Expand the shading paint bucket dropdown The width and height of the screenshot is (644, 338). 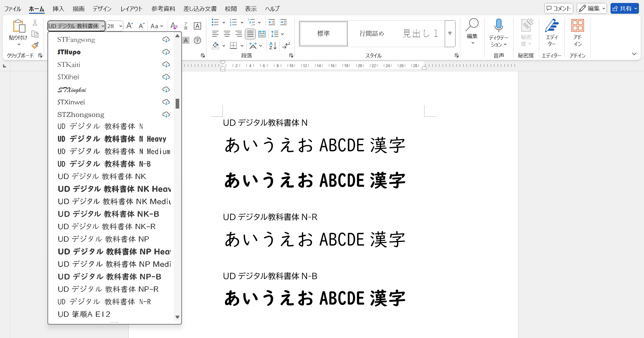(224, 46)
